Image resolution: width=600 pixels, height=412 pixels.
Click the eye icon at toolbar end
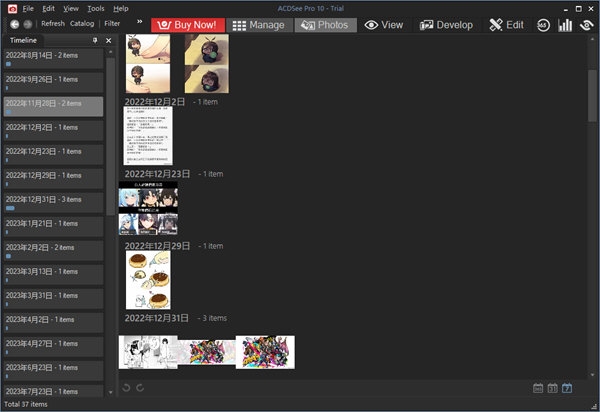point(586,25)
